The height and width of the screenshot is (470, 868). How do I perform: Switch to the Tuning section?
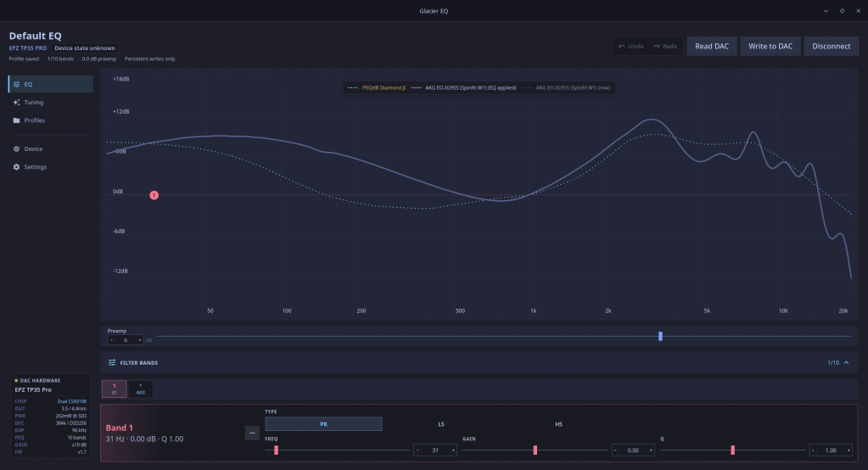51,103
